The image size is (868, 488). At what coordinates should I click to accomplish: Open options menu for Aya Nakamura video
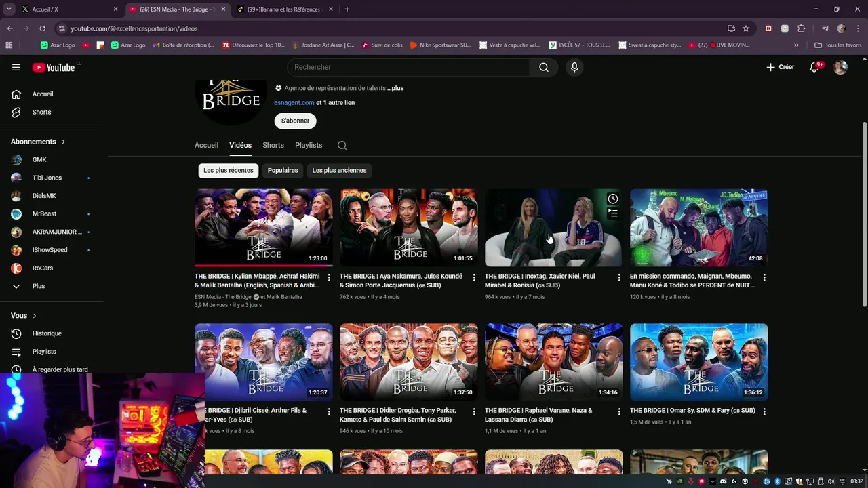[474, 277]
